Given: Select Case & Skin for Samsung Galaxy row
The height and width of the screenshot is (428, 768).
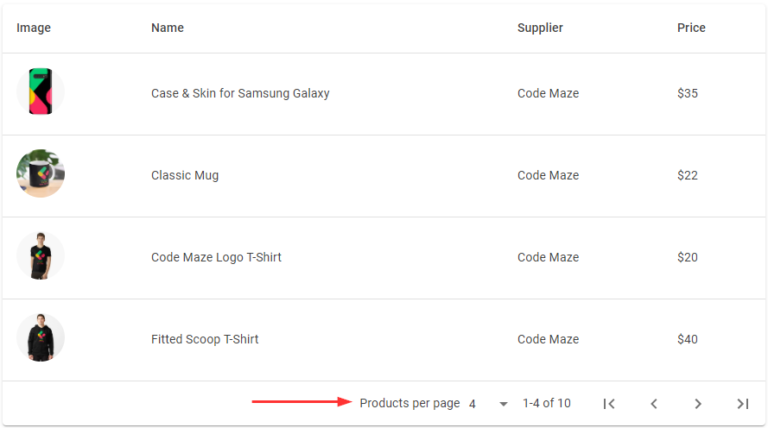Looking at the screenshot, I should point(240,94).
